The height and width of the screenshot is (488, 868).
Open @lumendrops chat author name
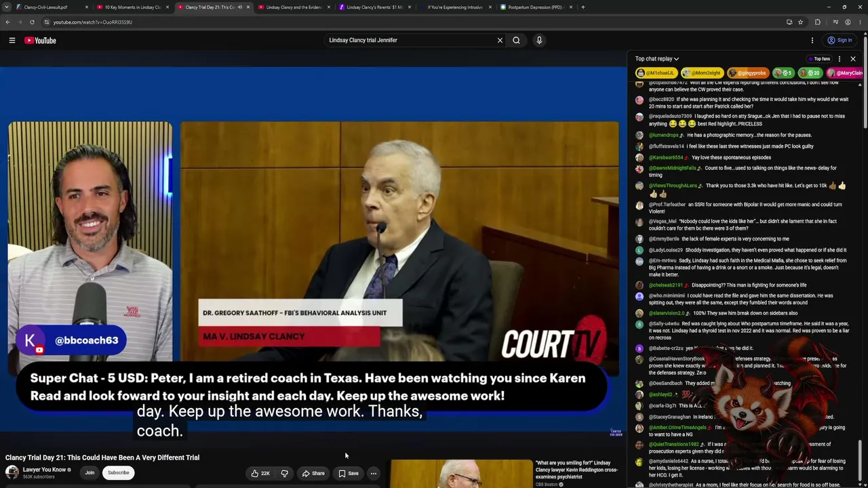coord(664,135)
